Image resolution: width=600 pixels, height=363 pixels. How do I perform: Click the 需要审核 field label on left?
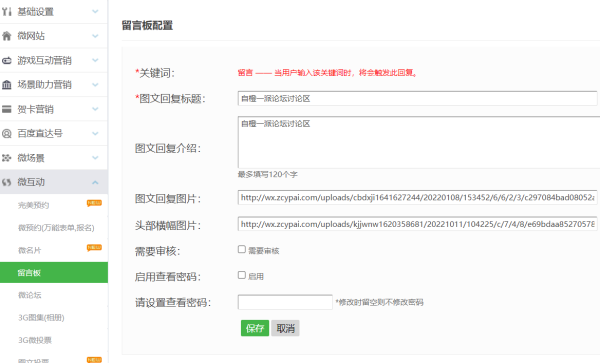(157, 251)
